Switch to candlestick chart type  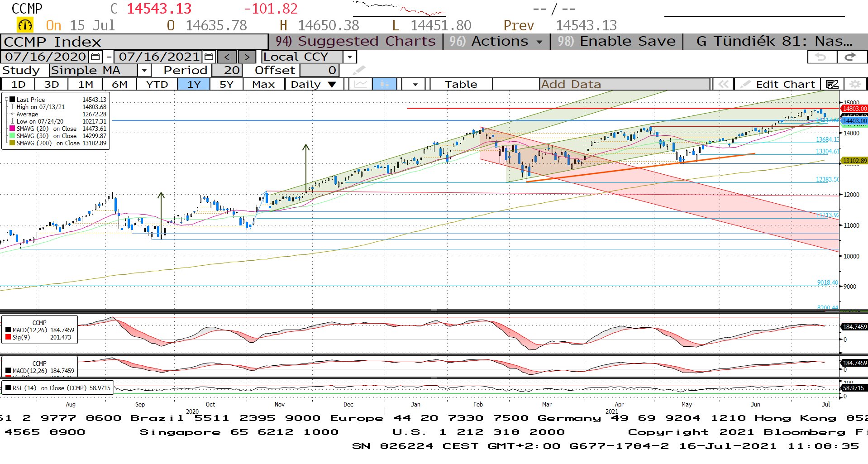(385, 84)
